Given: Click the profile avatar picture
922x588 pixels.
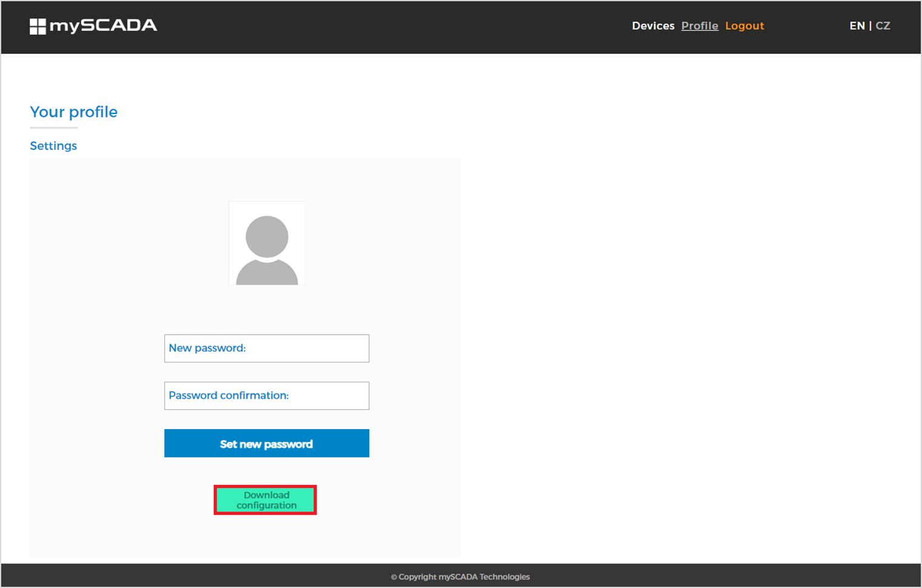Looking at the screenshot, I should [x=267, y=243].
